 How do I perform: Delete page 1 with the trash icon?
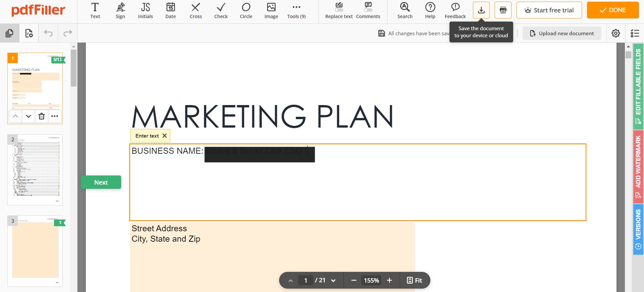pos(42,116)
